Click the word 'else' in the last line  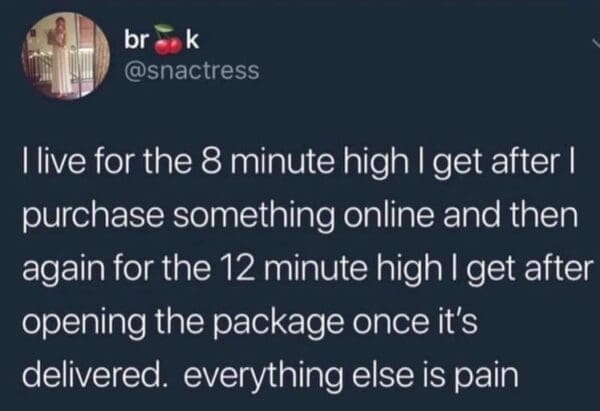click(x=383, y=373)
